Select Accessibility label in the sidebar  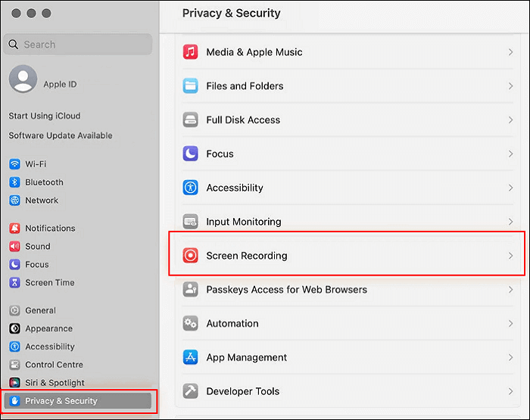coord(50,347)
